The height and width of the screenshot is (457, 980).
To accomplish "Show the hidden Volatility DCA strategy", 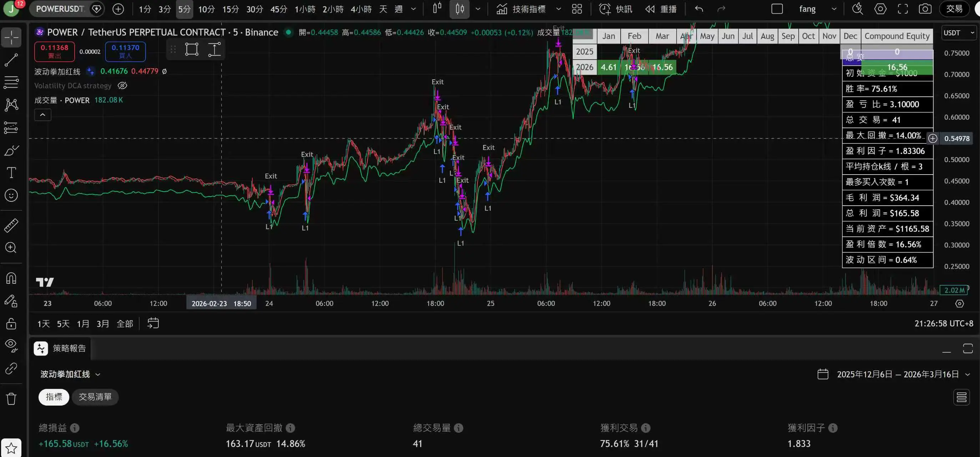I will pos(122,86).
